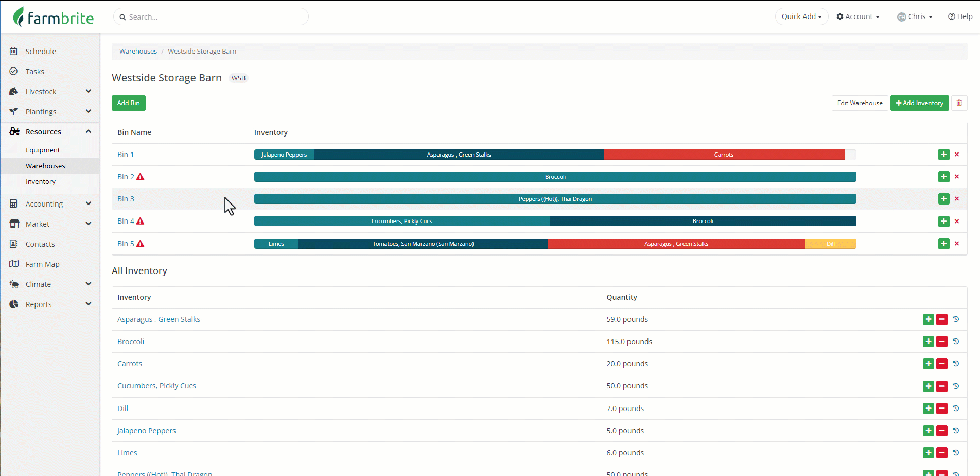
Task: Click red minus icon for Carrots inventory
Action: point(942,364)
